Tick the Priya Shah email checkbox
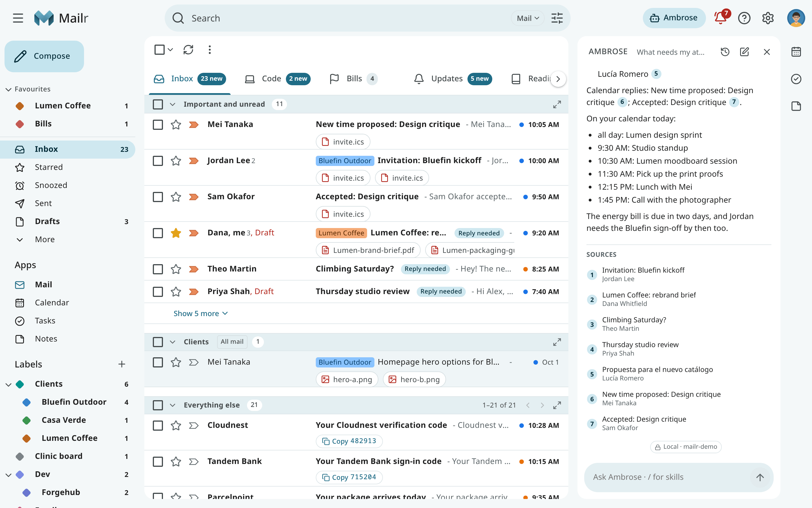 click(158, 292)
